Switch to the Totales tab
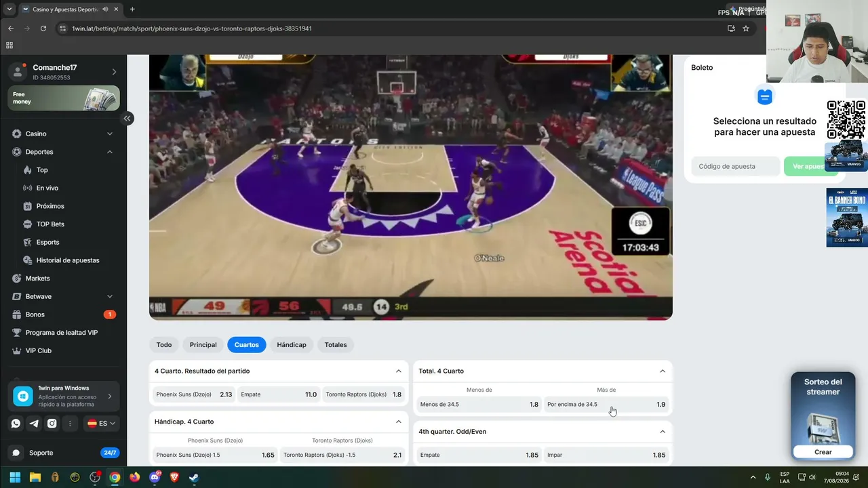The image size is (868, 488). (336, 345)
